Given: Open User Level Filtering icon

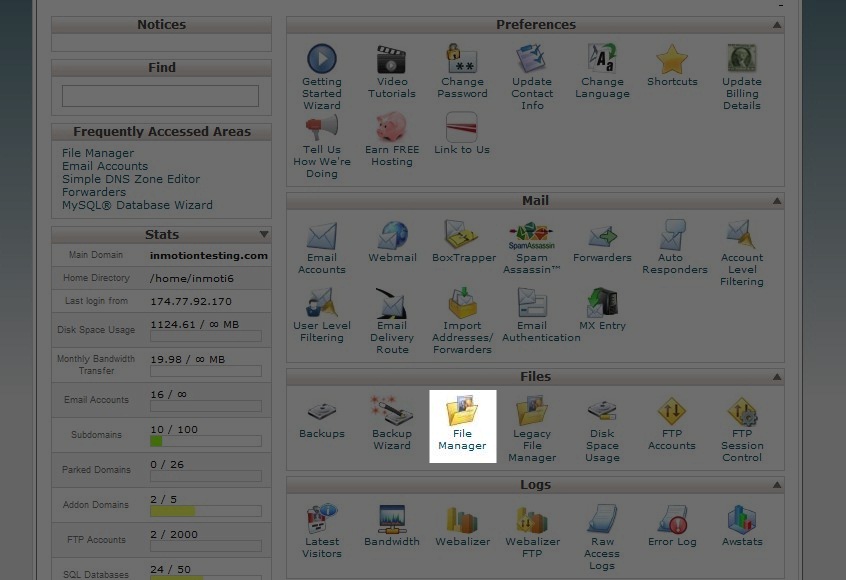Looking at the screenshot, I should (x=322, y=303).
